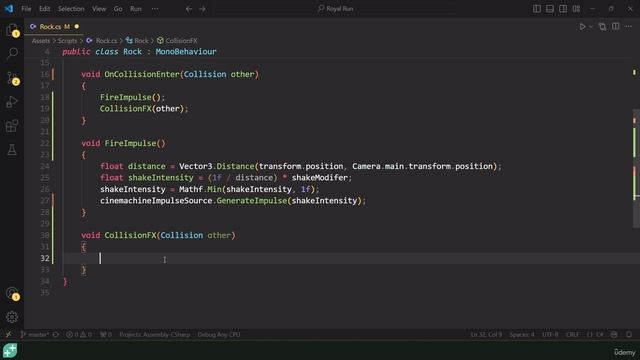
Task: Click the VS Code logo icon
Action: pos(9,9)
